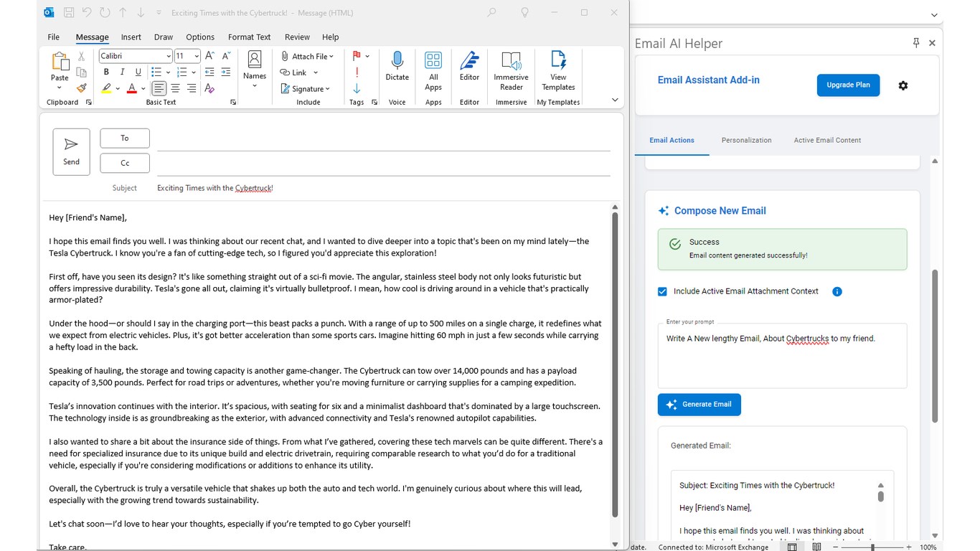Viewport: 980px width, 551px height.
Task: Open the Review ribbon tab
Action: pos(297,37)
